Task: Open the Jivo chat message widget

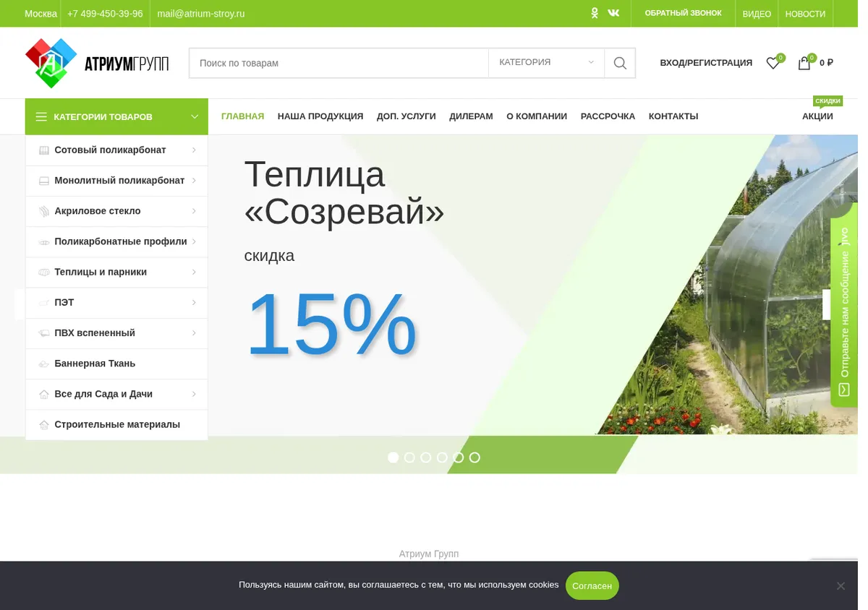Action: coord(844,312)
